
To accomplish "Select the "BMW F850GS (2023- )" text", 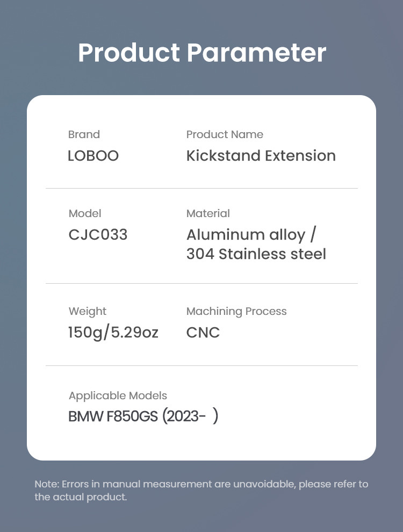I will coord(143,416).
